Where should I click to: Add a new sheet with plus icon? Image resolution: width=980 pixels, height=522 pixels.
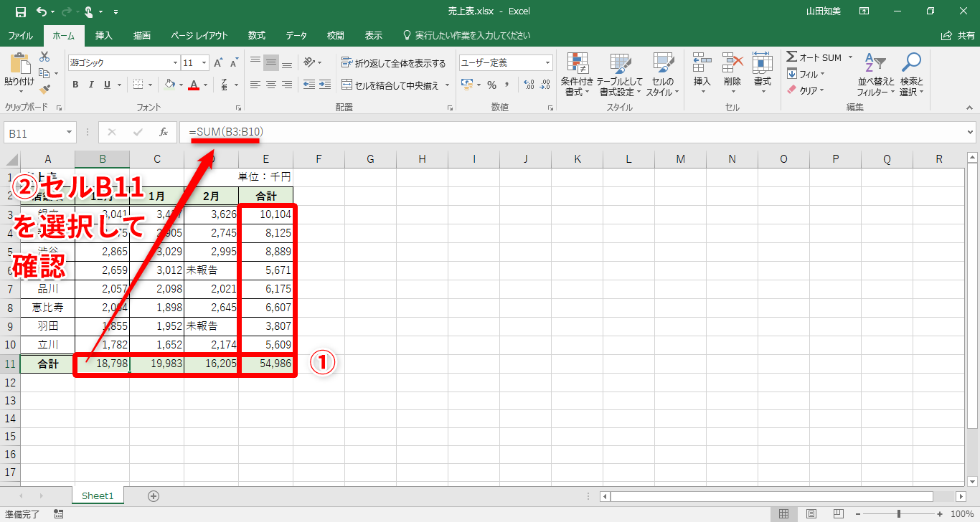[x=153, y=495]
